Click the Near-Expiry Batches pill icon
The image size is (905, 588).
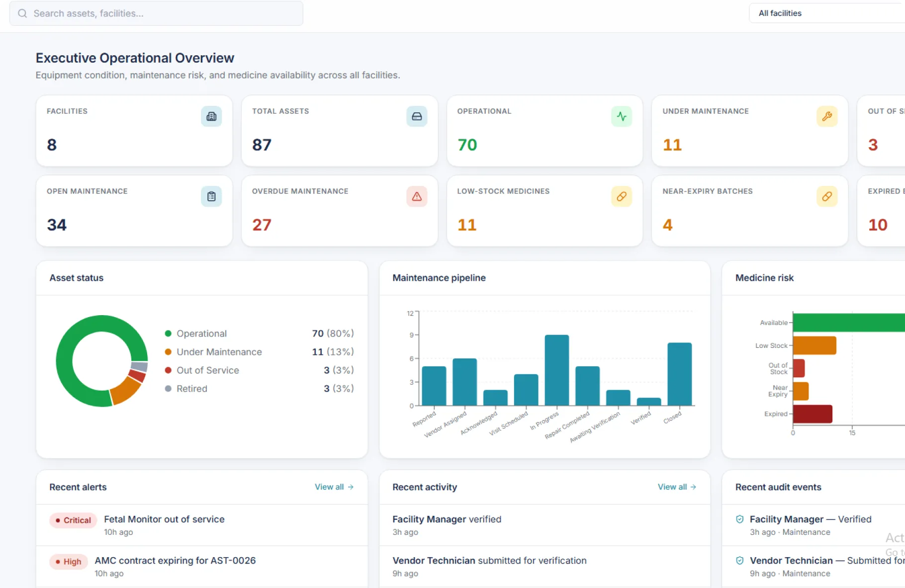coord(827,196)
